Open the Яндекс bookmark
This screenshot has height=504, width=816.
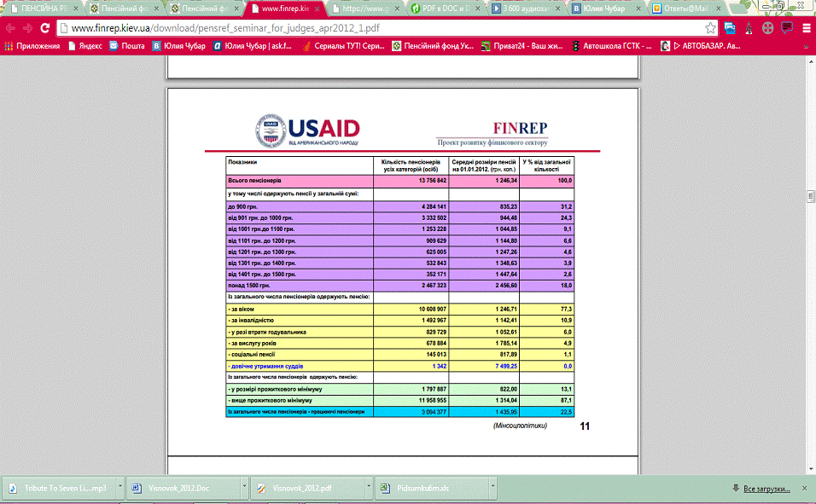click(84, 46)
